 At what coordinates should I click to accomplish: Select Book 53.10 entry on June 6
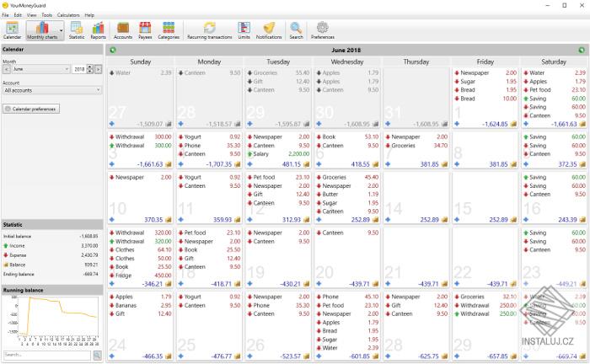click(347, 136)
